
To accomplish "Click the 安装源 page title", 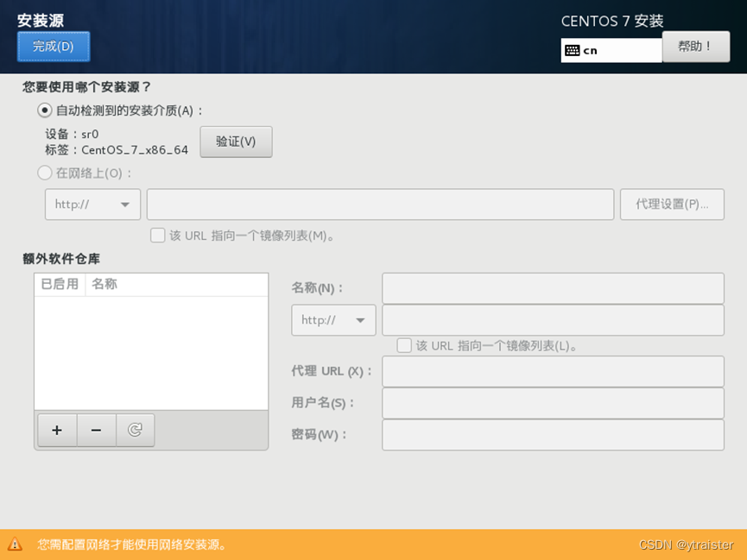I will click(x=41, y=21).
